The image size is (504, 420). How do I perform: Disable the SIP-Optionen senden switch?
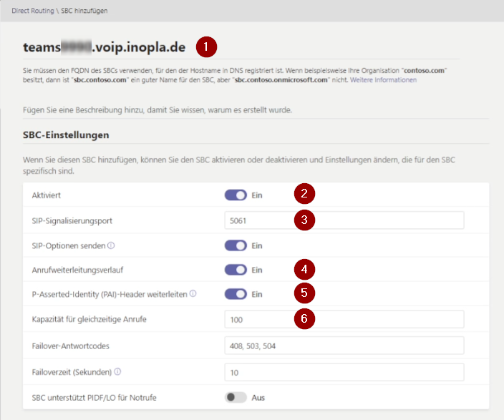pos(236,245)
